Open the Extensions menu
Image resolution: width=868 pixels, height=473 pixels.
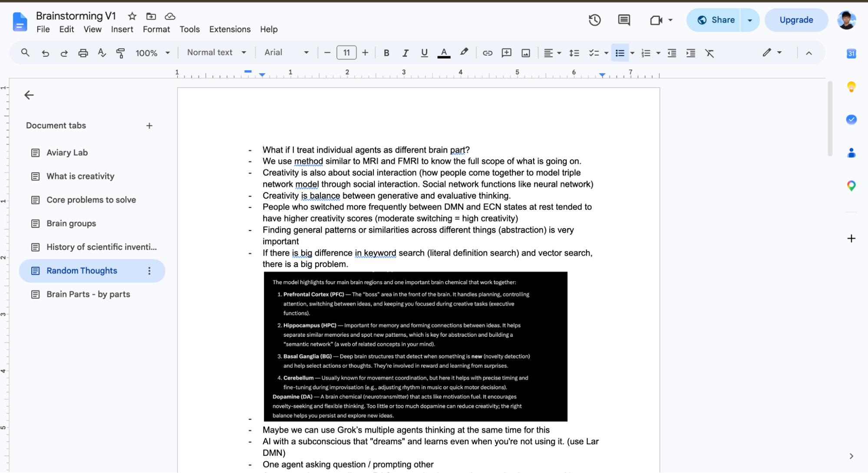pos(230,29)
